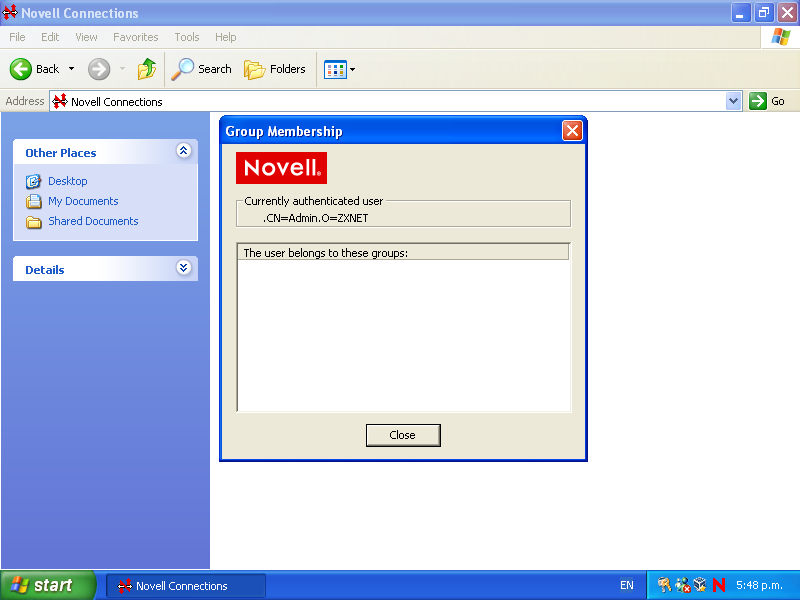Screen dimensions: 800x600
Task: Click 'The user belongs to these groups' header
Action: tap(403, 253)
